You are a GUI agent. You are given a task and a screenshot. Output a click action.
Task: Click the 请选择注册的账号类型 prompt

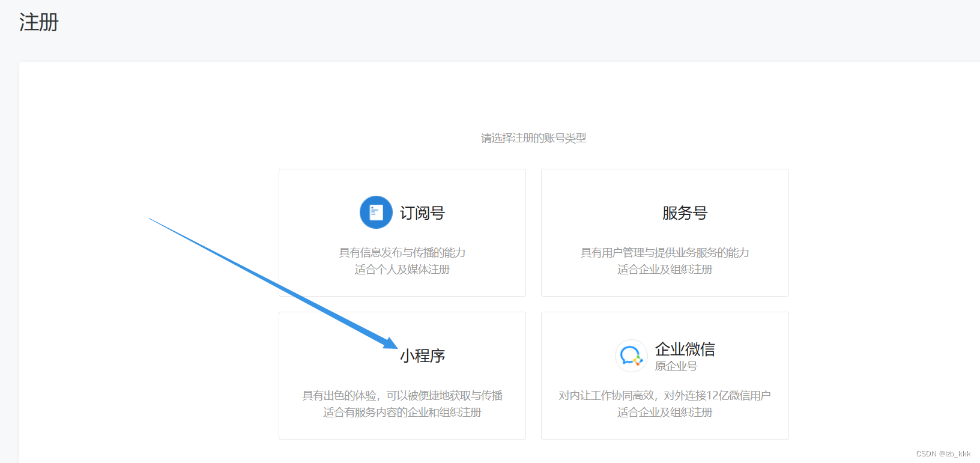point(534,138)
